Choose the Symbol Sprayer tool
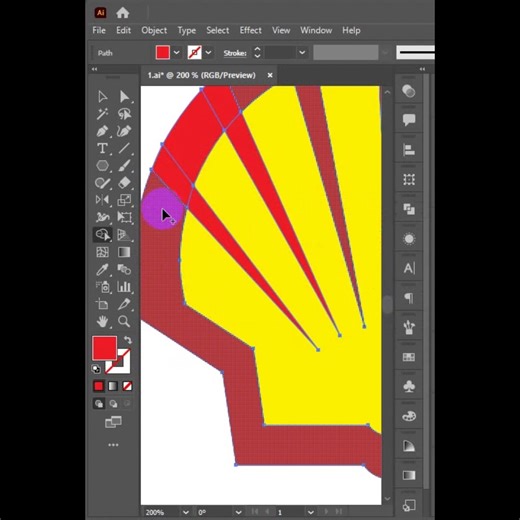520x520 pixels. pyautogui.click(x=103, y=287)
